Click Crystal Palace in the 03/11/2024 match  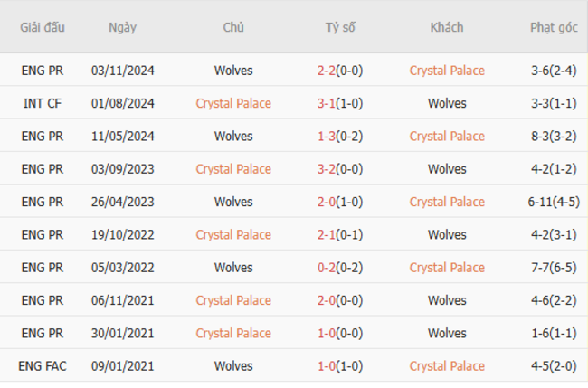tap(447, 71)
